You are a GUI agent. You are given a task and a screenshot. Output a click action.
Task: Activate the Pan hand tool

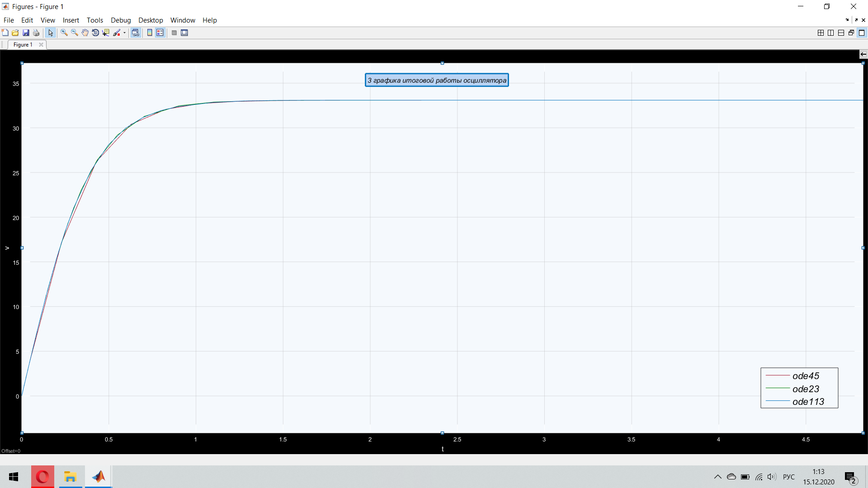tap(85, 33)
